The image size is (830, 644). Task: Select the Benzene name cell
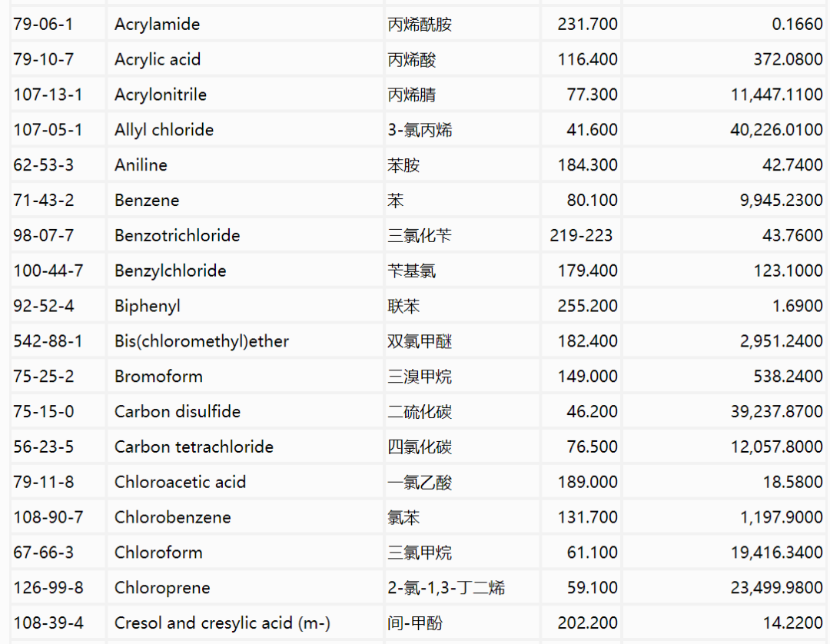(x=147, y=201)
